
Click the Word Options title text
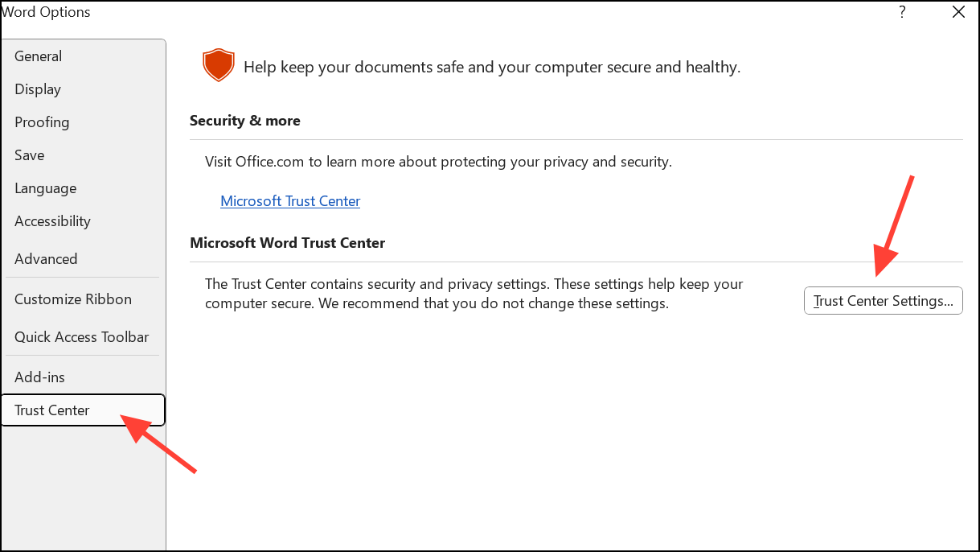point(46,11)
